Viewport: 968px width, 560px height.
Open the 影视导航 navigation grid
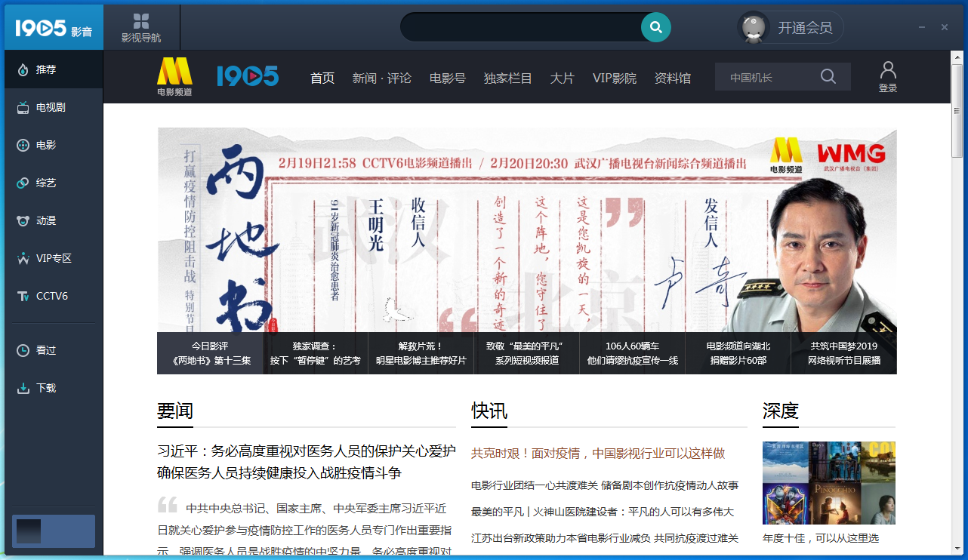141,28
